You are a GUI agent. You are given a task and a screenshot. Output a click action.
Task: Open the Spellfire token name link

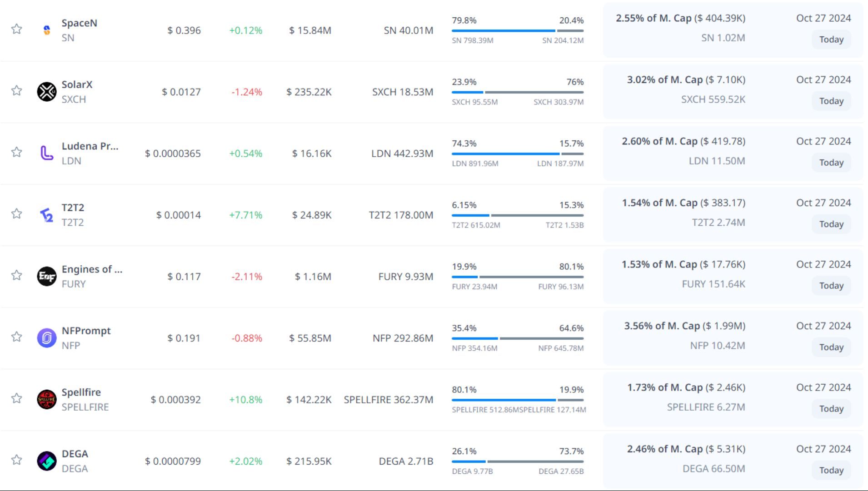pos(81,392)
